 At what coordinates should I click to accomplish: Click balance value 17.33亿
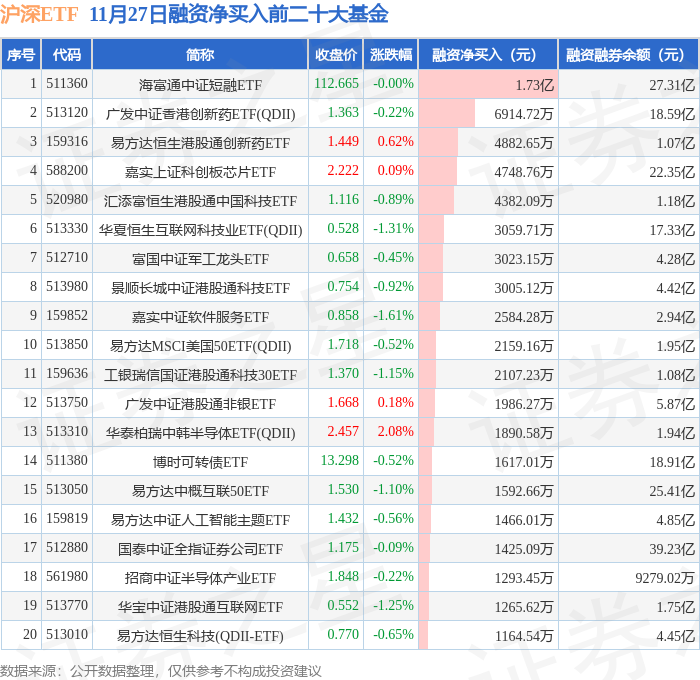pos(672,229)
